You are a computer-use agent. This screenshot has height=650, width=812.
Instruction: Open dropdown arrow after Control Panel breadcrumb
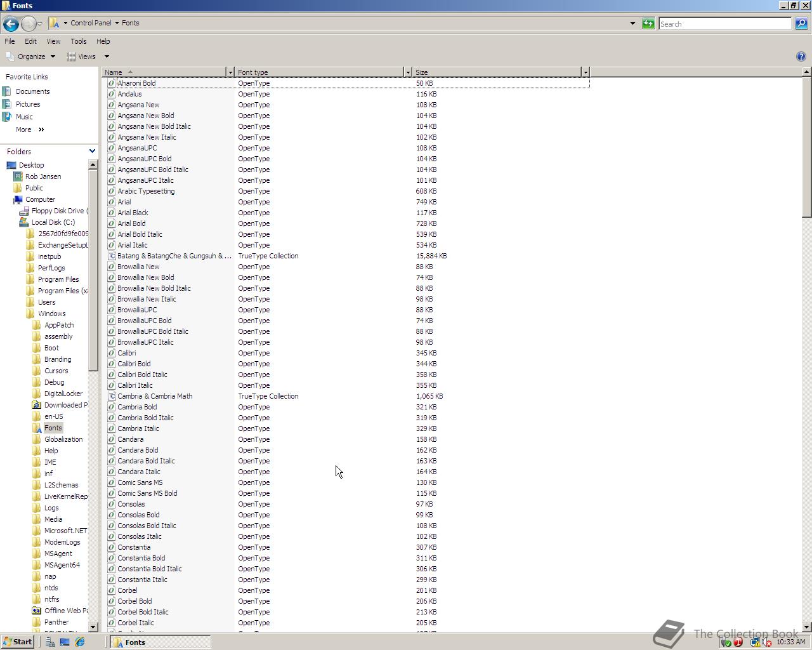click(x=117, y=23)
